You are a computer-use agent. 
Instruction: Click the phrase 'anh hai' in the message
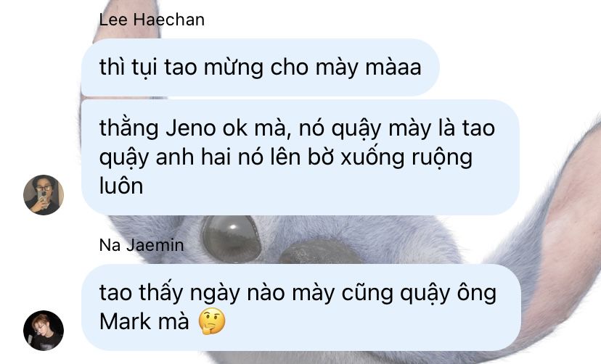coord(194,157)
